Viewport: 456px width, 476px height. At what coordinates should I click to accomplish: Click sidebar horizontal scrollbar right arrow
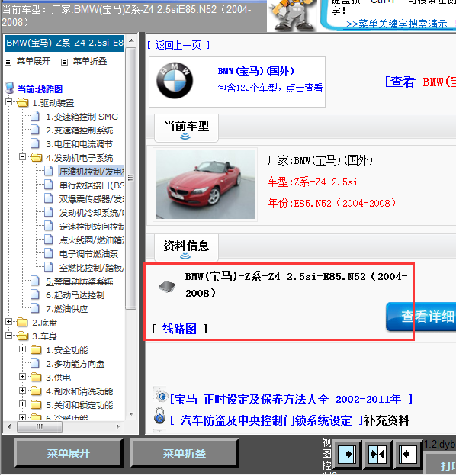click(118, 426)
